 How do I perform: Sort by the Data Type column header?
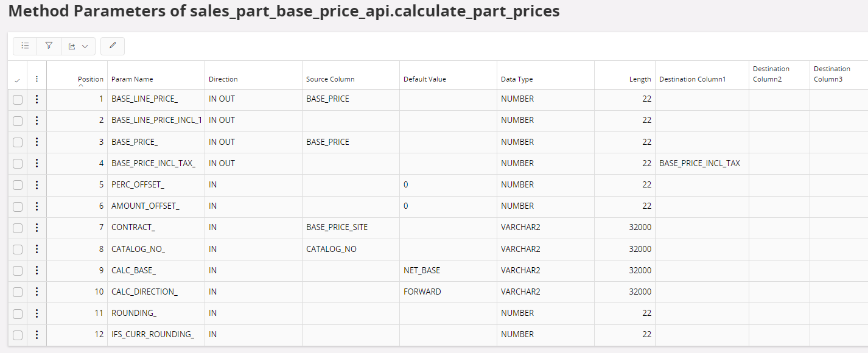pos(517,79)
